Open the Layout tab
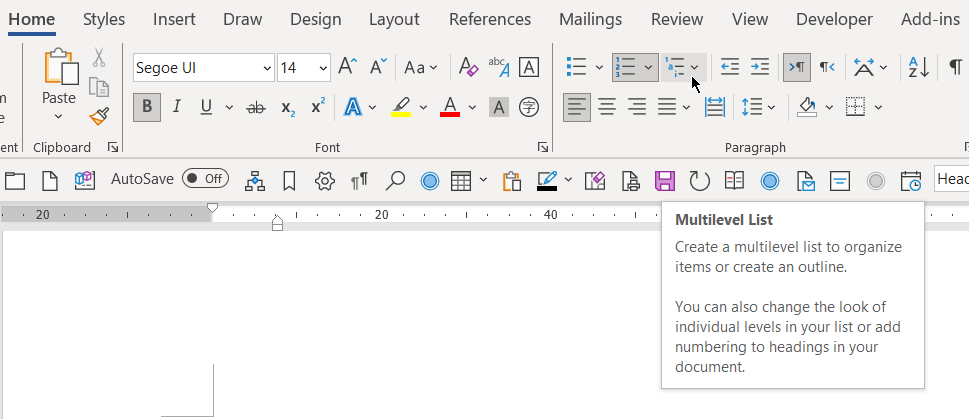The width and height of the screenshot is (969, 419). coord(394,19)
